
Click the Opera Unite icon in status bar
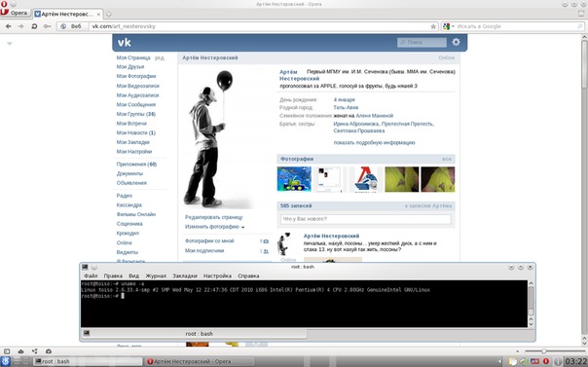coord(34,351)
